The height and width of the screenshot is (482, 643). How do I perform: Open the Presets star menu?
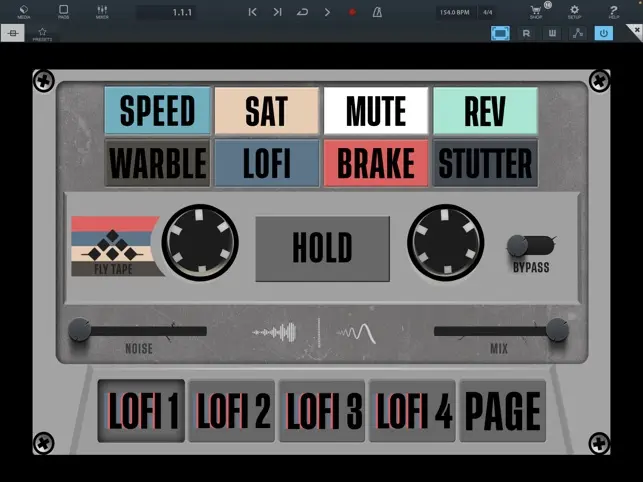42,33
